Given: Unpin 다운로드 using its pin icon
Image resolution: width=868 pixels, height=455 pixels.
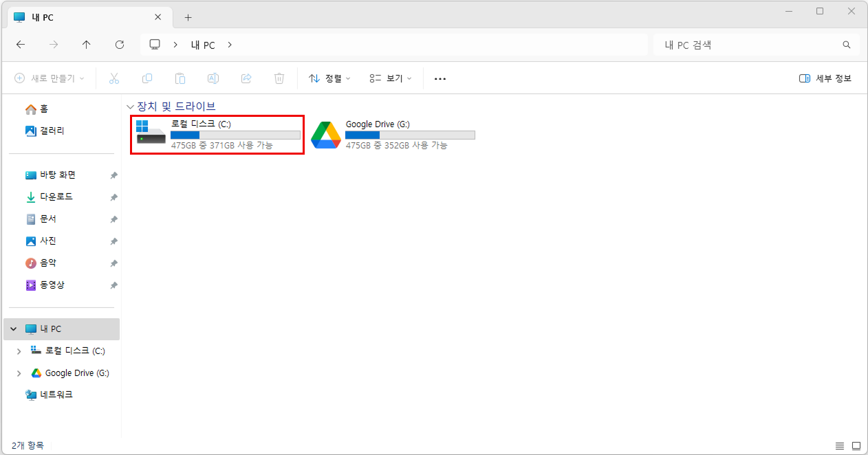Looking at the screenshot, I should [x=113, y=197].
